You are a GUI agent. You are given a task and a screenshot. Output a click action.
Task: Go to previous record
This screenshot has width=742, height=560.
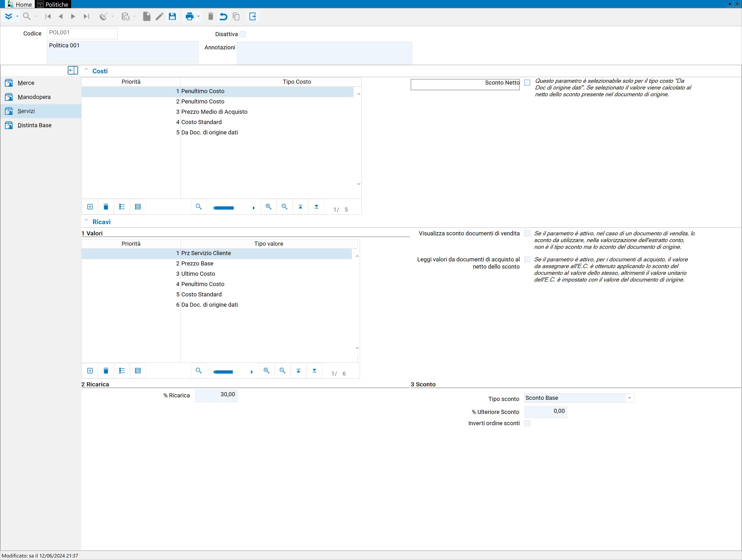coord(61,16)
